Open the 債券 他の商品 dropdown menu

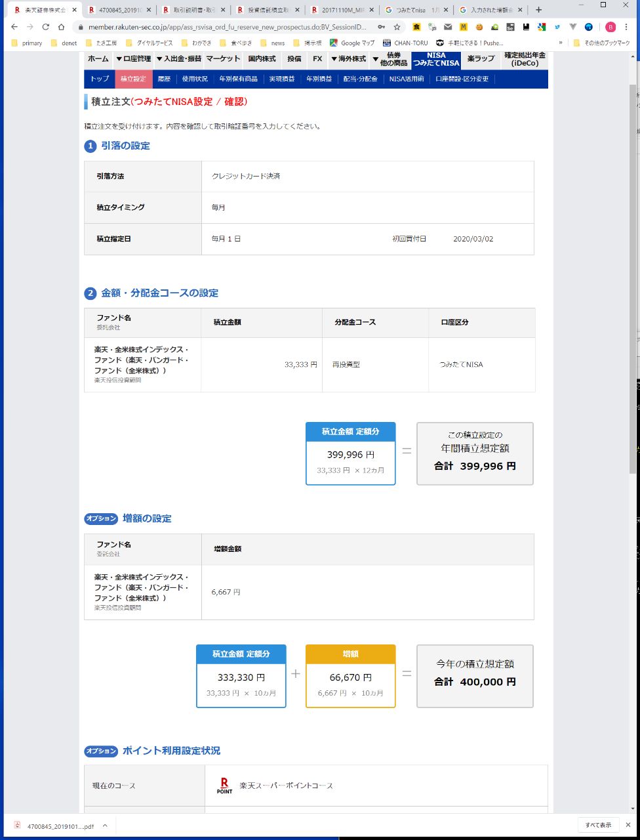click(390, 58)
